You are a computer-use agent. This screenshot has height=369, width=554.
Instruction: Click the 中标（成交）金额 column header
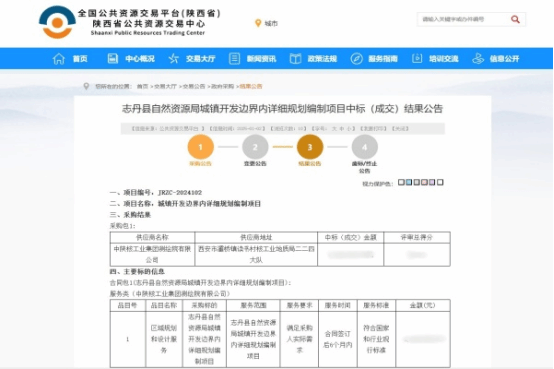click(350, 237)
